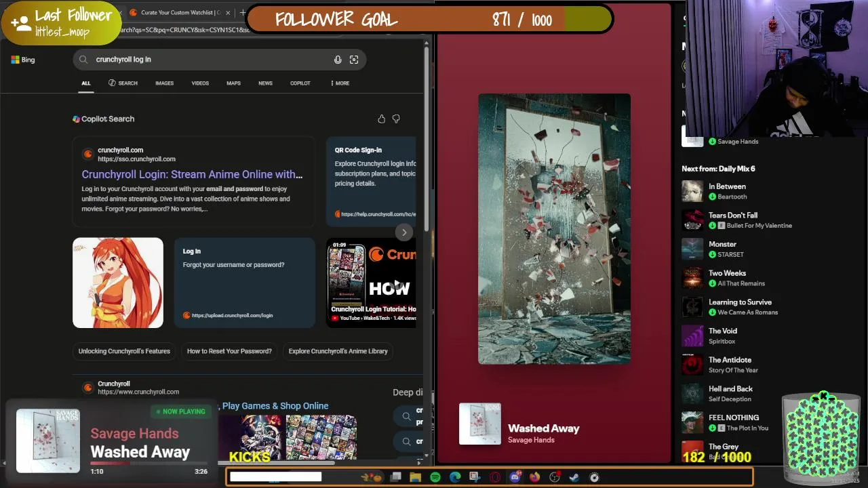Switch to the COPILOT tab

[300, 83]
